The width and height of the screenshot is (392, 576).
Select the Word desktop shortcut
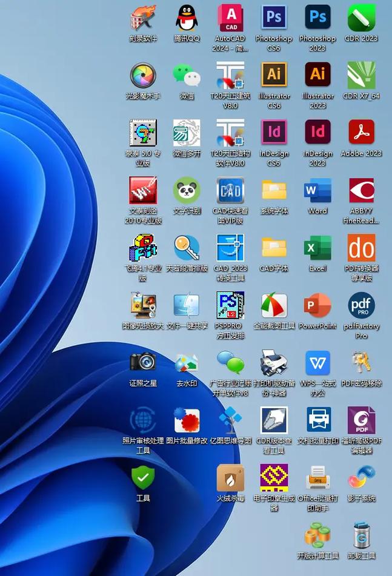(317, 191)
